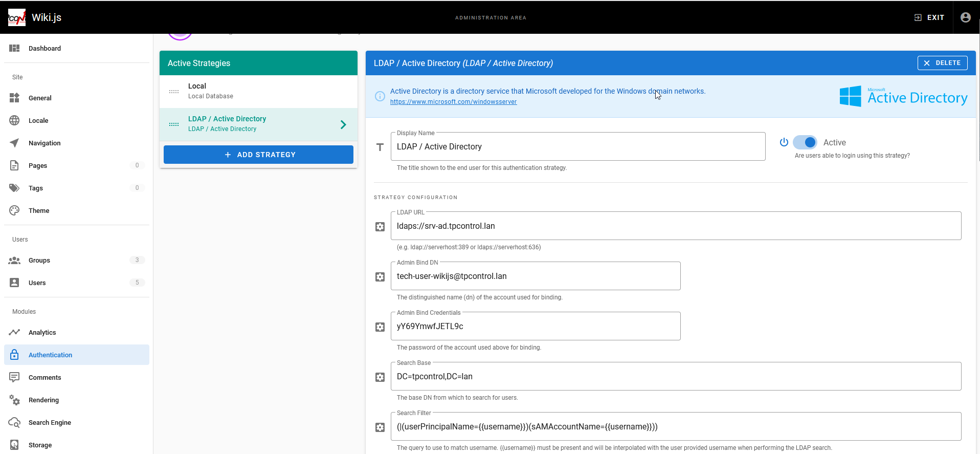This screenshot has width=980, height=454.
Task: Click the Wiki.js logo icon
Action: click(x=17, y=17)
